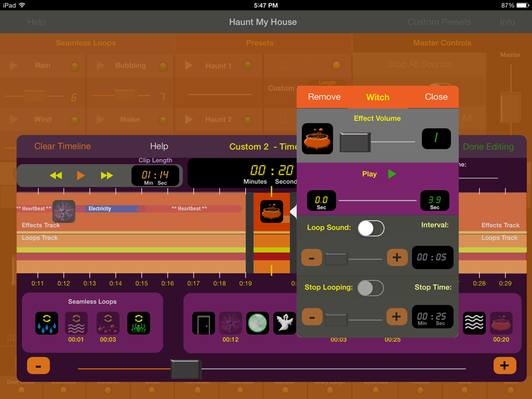Select the Wind waves effect icon
This screenshot has width=532, height=399.
click(x=474, y=323)
